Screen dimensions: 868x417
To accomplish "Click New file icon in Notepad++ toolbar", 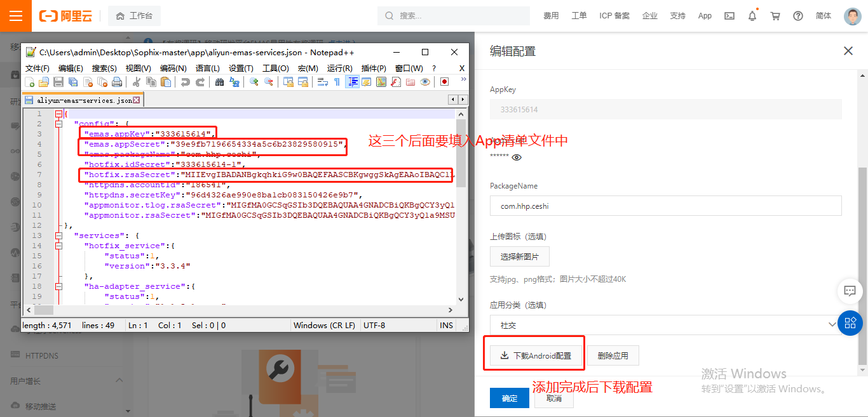I will 29,82.
